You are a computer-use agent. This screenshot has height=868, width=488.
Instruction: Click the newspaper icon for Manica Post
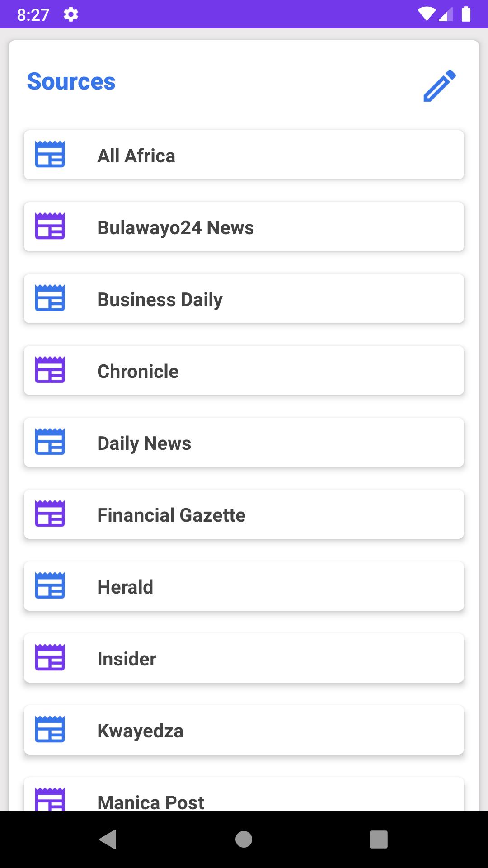click(x=50, y=799)
